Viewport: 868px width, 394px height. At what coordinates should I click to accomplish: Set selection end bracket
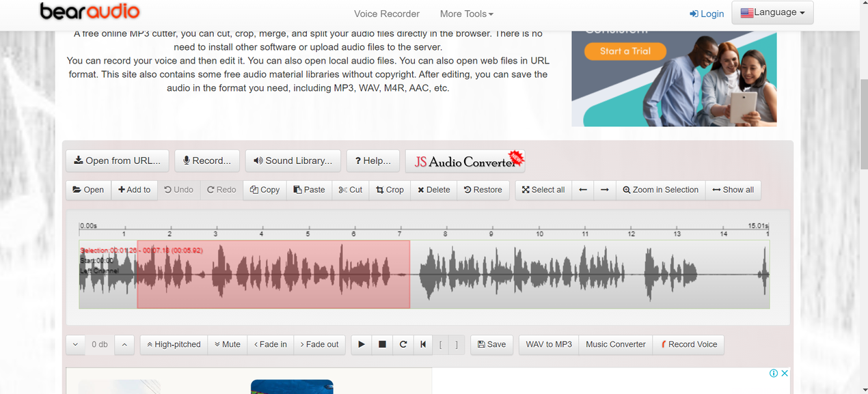pos(457,344)
